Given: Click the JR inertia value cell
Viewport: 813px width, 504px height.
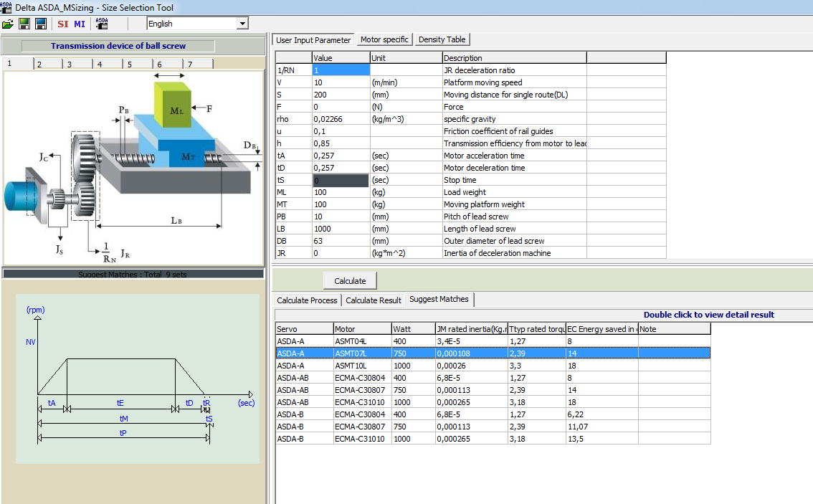Looking at the screenshot, I should (x=341, y=253).
